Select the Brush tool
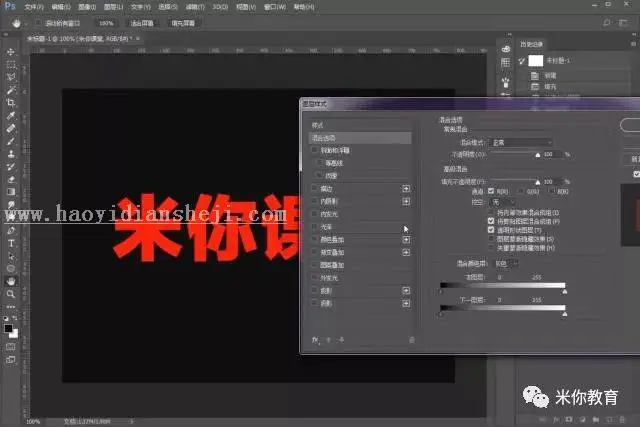The image size is (640, 427). coord(11,141)
